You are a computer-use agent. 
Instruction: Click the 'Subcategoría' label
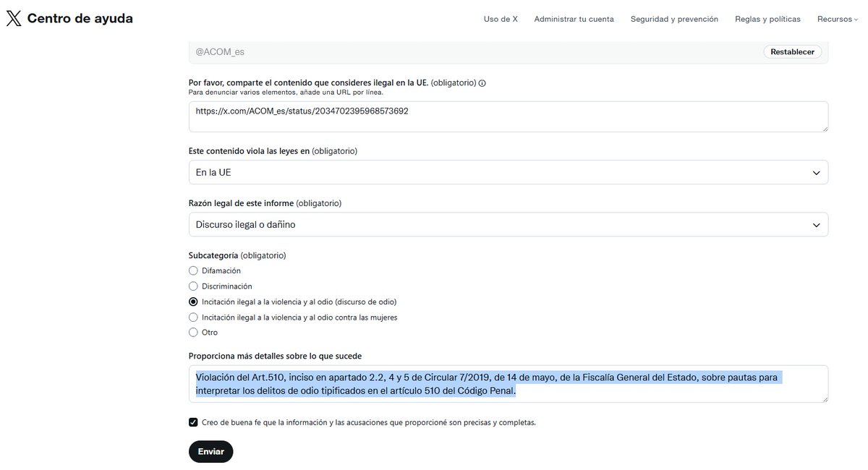[x=213, y=255]
